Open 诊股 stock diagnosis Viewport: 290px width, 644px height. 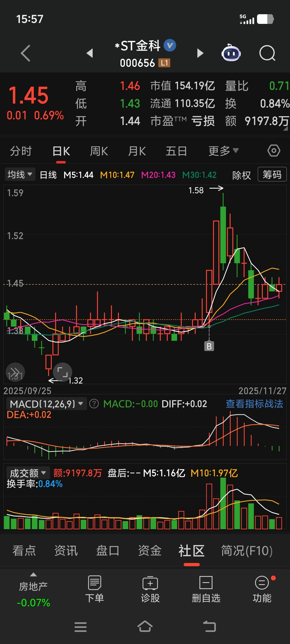click(x=150, y=589)
